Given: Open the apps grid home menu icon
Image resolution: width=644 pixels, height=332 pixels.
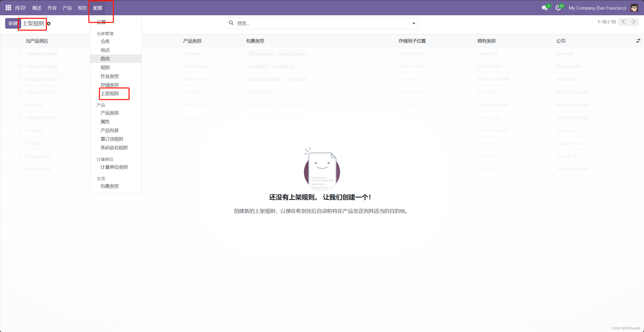Looking at the screenshot, I should (x=8, y=8).
